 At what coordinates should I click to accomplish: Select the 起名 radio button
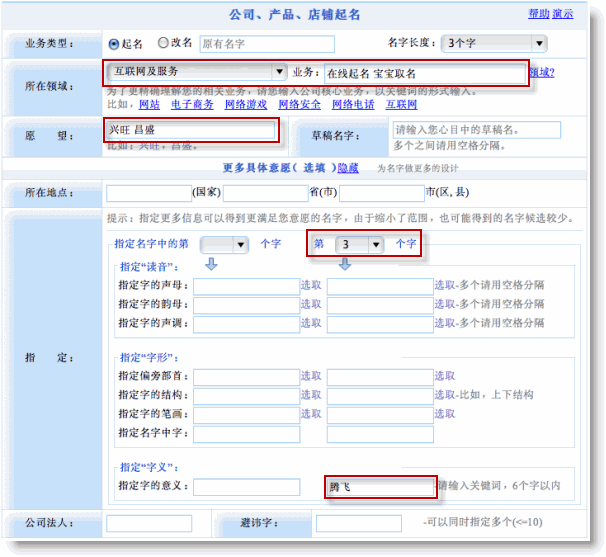[x=114, y=44]
